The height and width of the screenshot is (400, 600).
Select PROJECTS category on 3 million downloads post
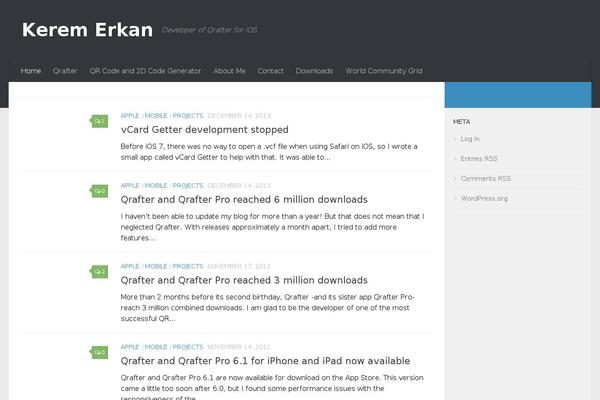(188, 266)
